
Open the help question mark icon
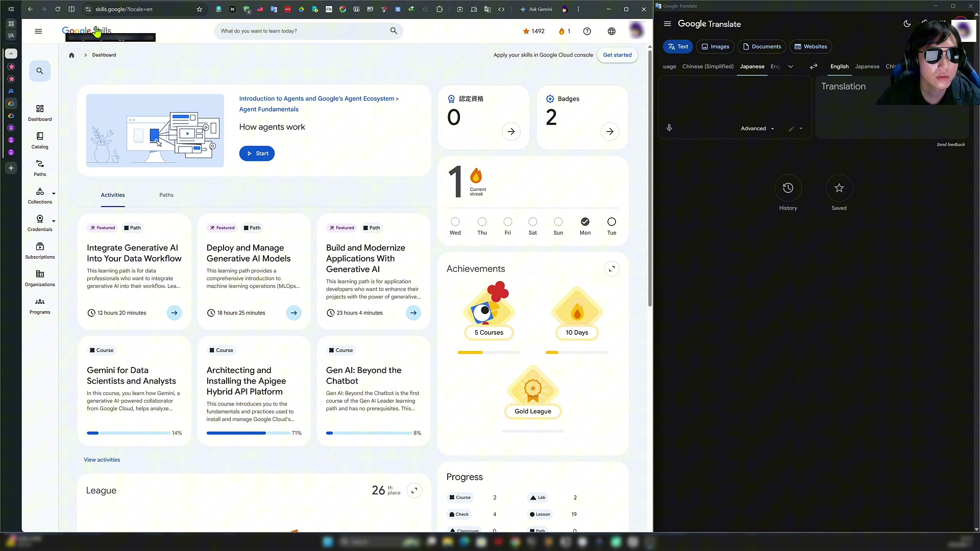587,31
